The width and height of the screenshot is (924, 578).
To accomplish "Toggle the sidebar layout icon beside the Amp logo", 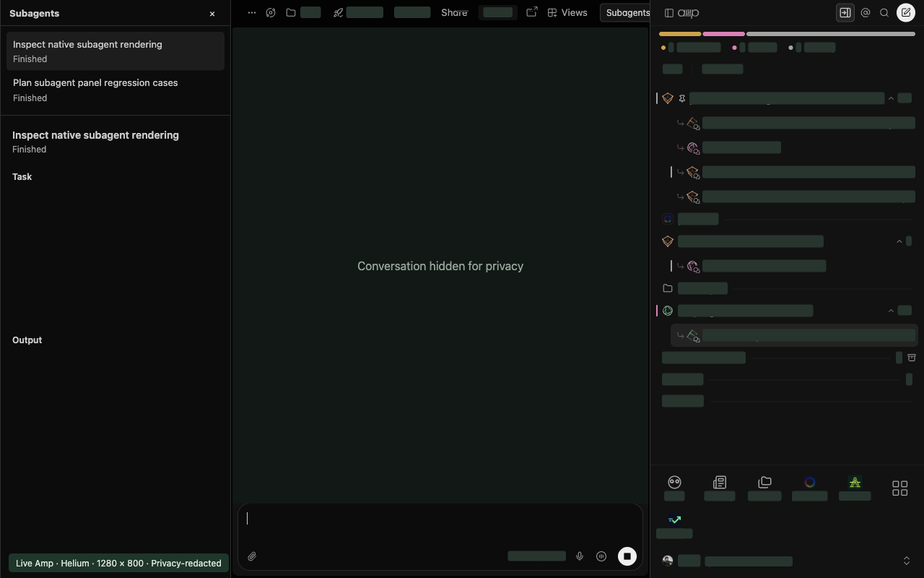I will click(x=669, y=13).
